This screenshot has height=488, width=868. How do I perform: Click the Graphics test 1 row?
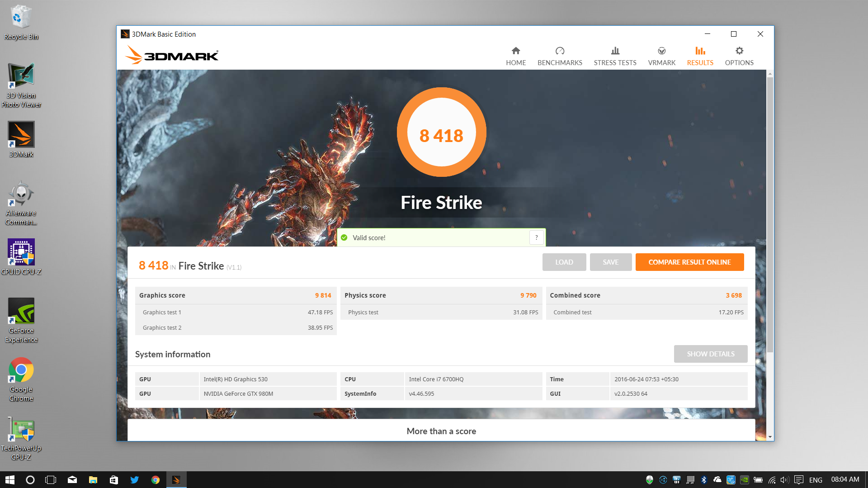click(236, 312)
